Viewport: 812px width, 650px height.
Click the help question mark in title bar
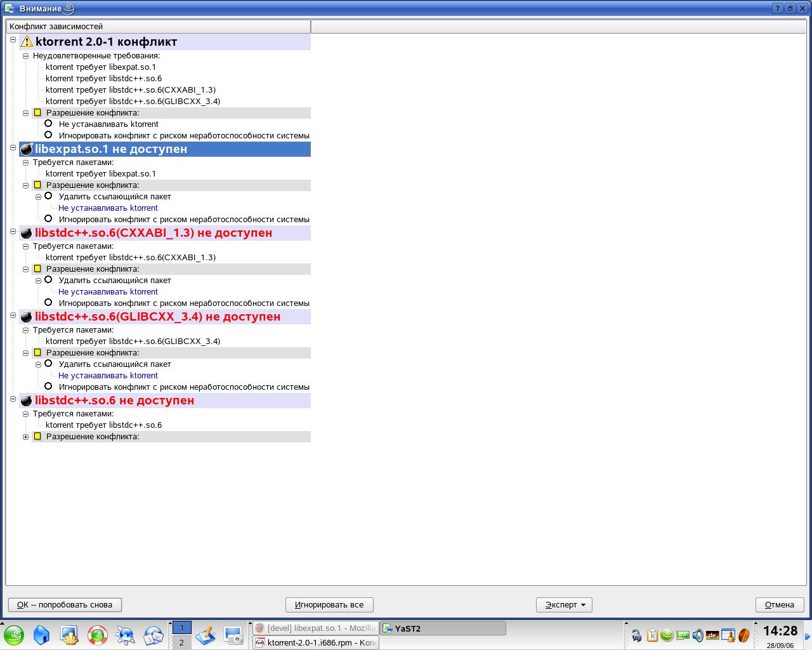tap(778, 8)
